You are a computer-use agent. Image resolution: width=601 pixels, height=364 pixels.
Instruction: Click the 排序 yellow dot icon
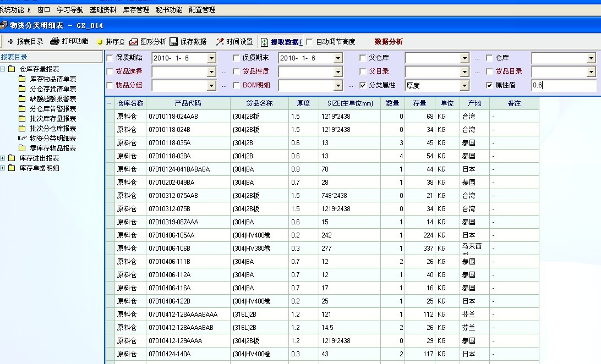(x=100, y=42)
